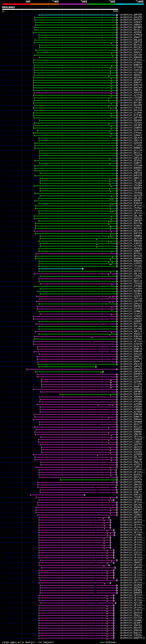Select hit label UniRef100_A7QUU0
The width and height of the screenshot is (146, 644).
131,63
